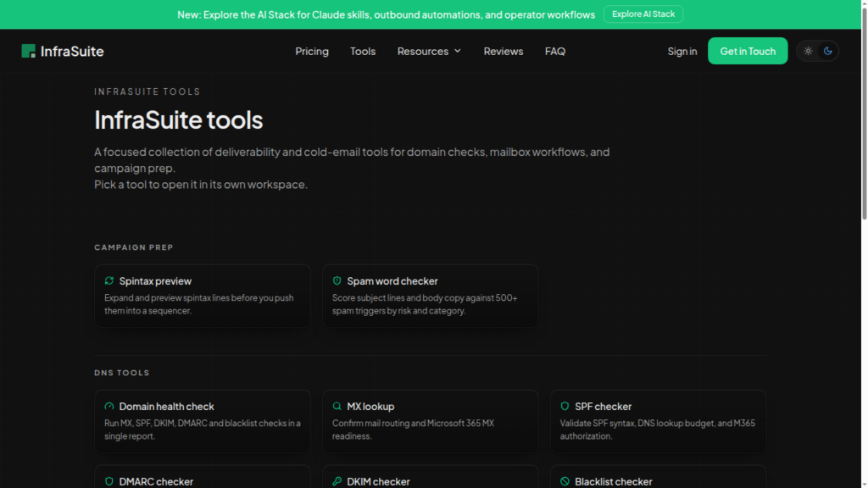The height and width of the screenshot is (488, 868).
Task: Click the 'INFRASUITE TOOLS' eyebrow label
Action: click(x=147, y=91)
